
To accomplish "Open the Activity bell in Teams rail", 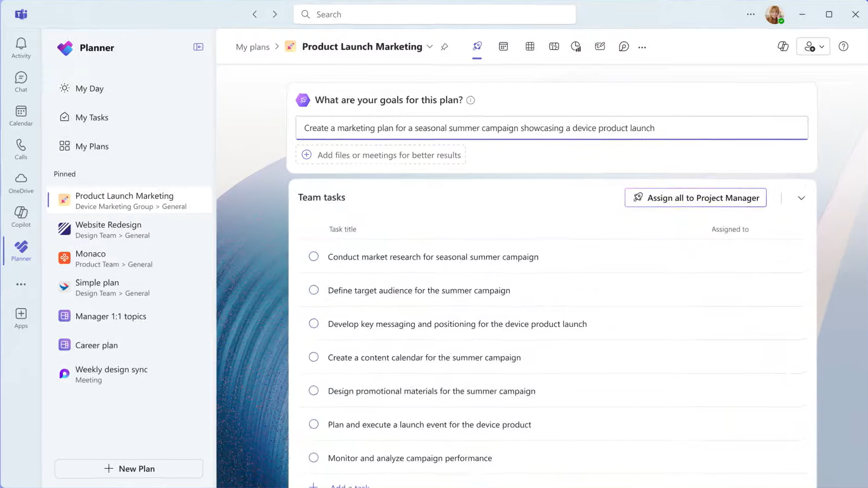I will [21, 48].
